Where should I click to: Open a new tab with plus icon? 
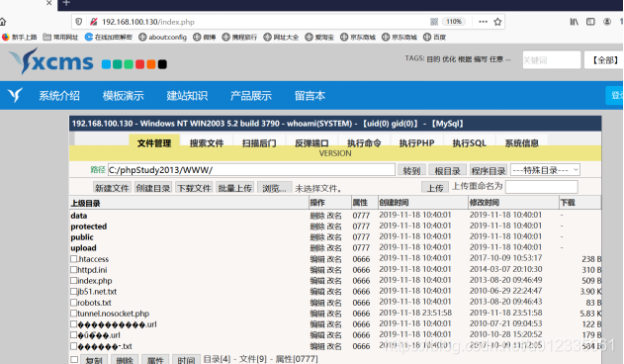coord(66,3)
